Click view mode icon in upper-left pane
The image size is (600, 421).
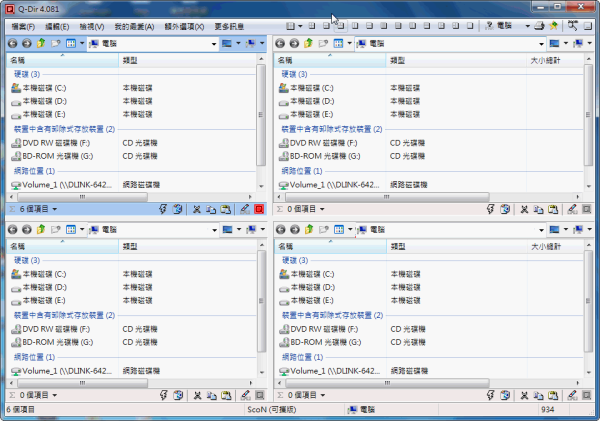(x=71, y=44)
